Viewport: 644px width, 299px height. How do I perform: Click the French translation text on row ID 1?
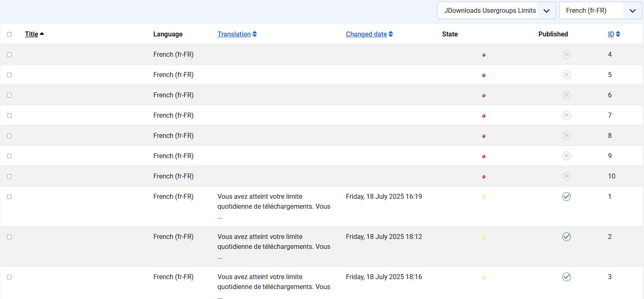(274, 206)
